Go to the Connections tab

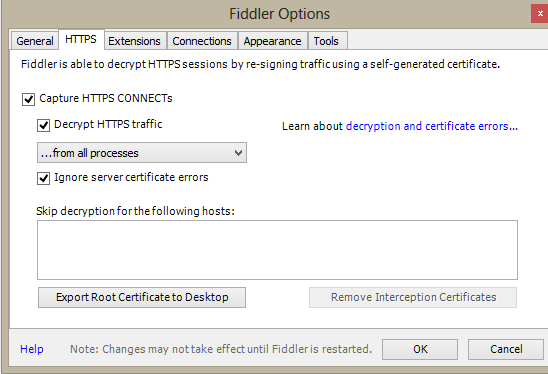pyautogui.click(x=202, y=41)
